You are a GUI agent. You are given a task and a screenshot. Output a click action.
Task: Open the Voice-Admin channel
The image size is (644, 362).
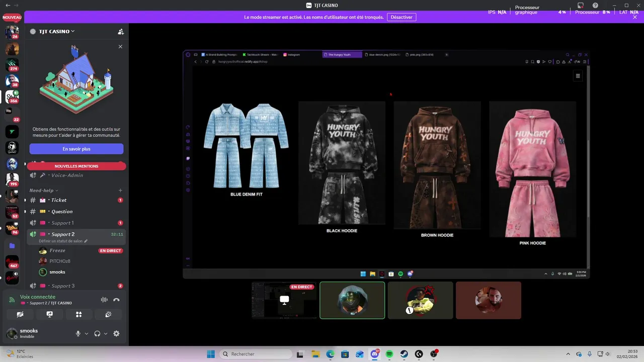tap(76, 175)
